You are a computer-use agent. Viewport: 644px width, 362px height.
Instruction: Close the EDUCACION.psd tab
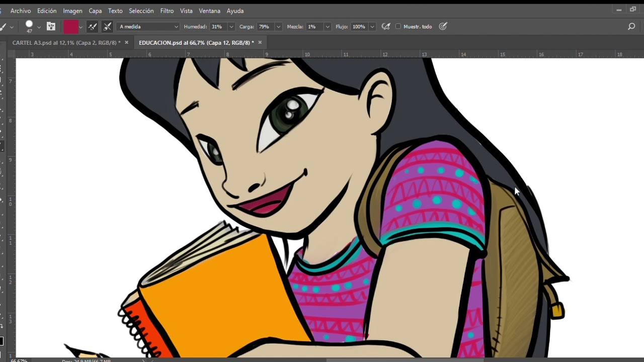[260, 43]
